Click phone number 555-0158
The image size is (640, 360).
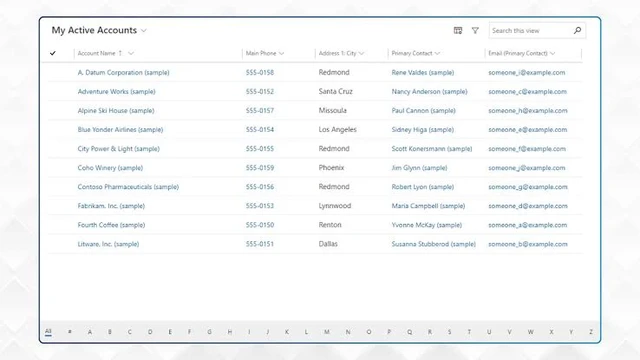(x=260, y=72)
